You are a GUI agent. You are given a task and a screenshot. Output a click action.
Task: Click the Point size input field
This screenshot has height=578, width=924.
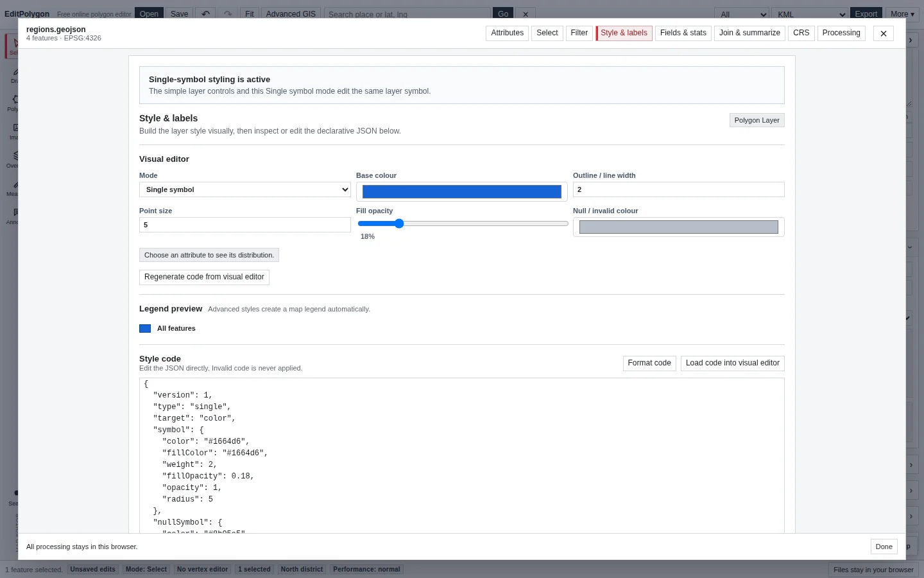(x=245, y=225)
